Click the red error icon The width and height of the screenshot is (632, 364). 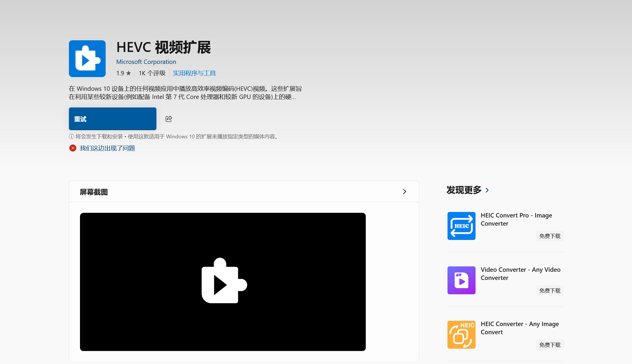click(73, 148)
